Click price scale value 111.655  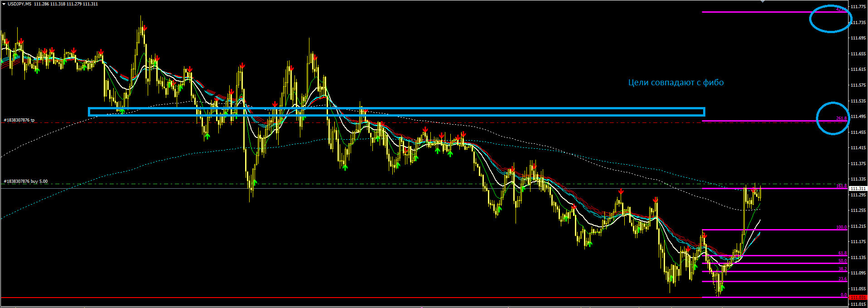click(x=858, y=54)
